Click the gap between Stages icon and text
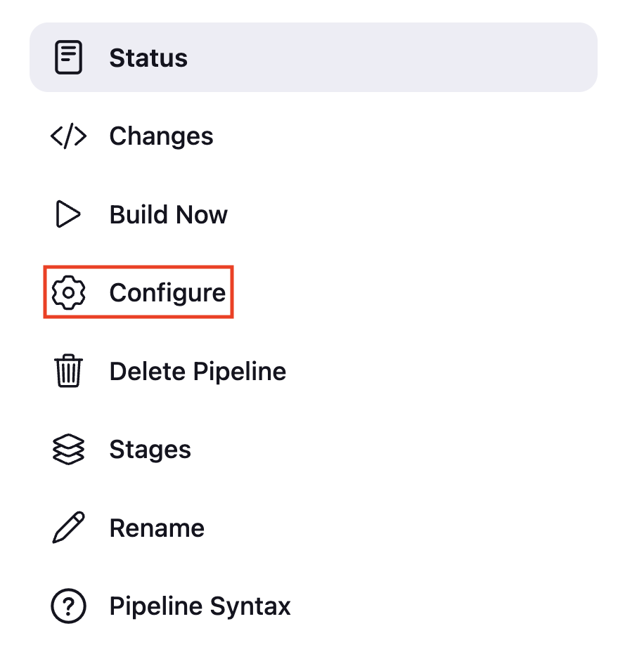644x645 pixels. [x=97, y=449]
